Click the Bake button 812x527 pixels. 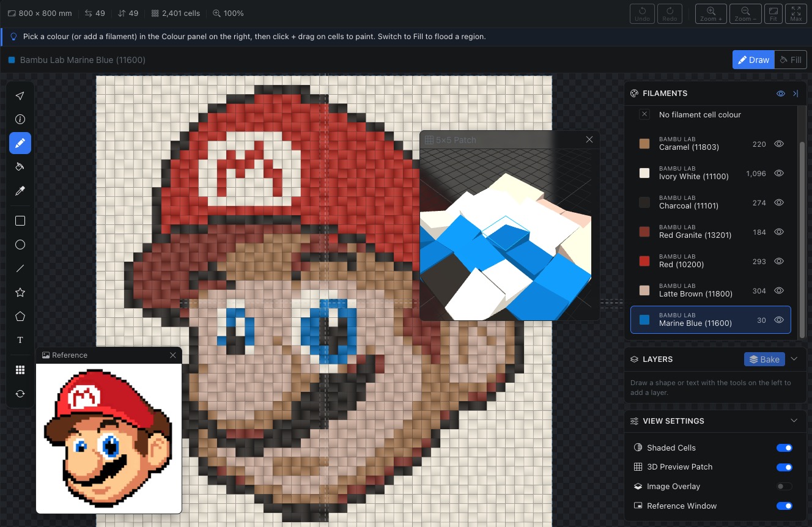point(764,359)
